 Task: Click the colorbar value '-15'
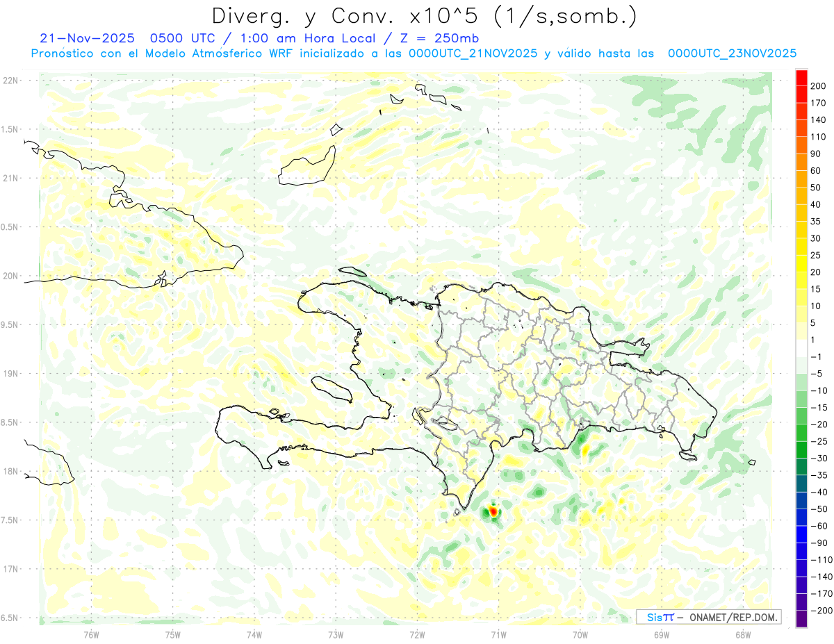click(x=819, y=408)
